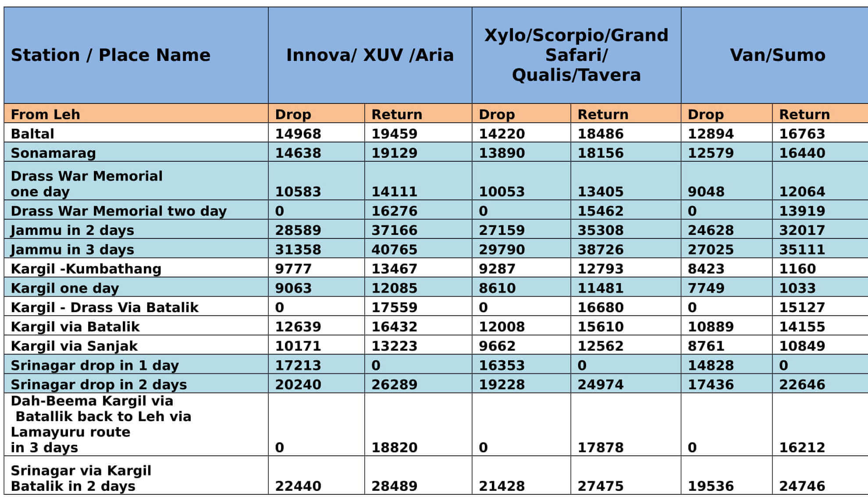Select 'Srinagar drop in 2 days' label

tap(99, 384)
